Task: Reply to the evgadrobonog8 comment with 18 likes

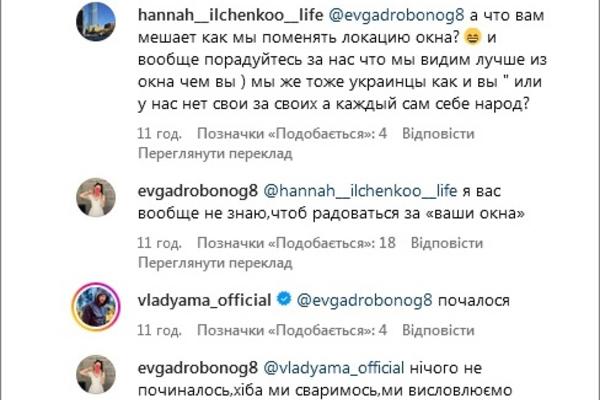Action: pyautogui.click(x=447, y=243)
